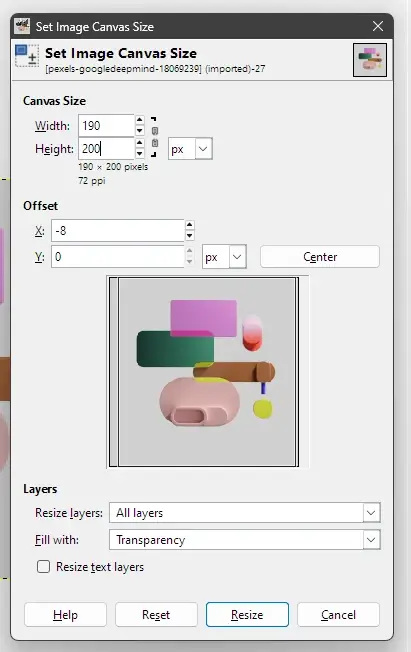Click the Height increment arrow
This screenshot has height=652, width=411.
(140, 143)
